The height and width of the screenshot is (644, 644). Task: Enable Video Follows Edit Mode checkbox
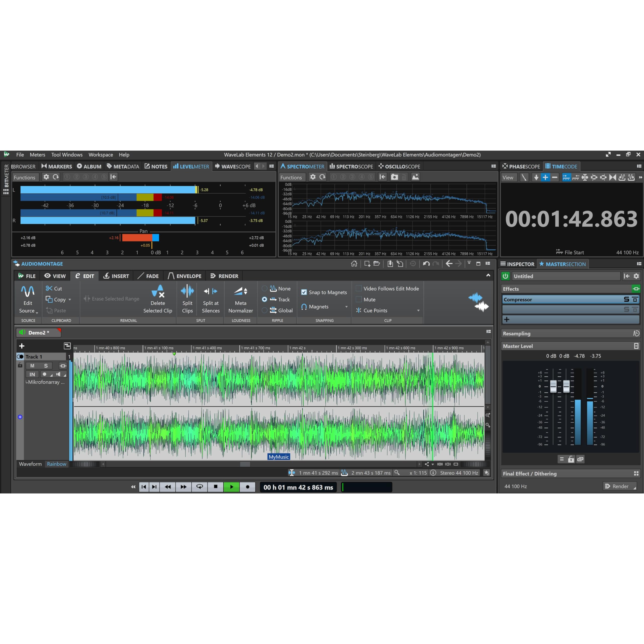(359, 288)
